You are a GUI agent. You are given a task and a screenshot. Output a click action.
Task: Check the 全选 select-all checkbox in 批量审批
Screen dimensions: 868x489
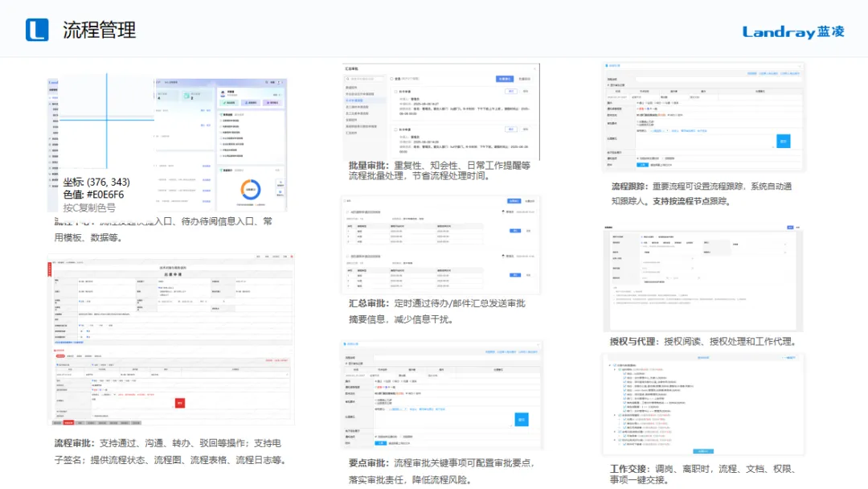click(x=391, y=79)
